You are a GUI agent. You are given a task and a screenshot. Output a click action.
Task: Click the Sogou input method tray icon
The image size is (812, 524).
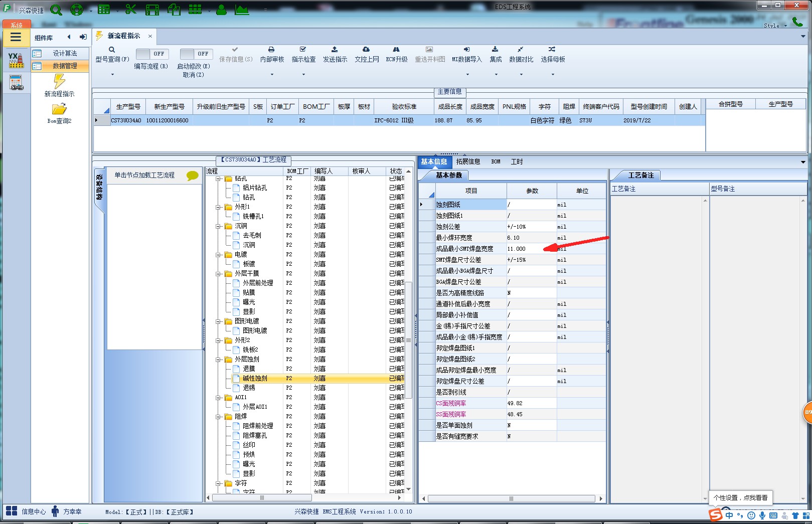pos(715,514)
